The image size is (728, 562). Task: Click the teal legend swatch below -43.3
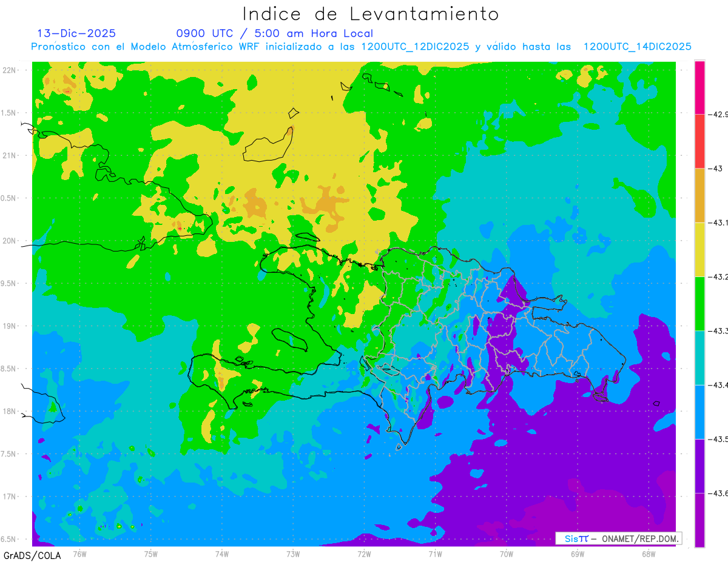click(x=699, y=358)
